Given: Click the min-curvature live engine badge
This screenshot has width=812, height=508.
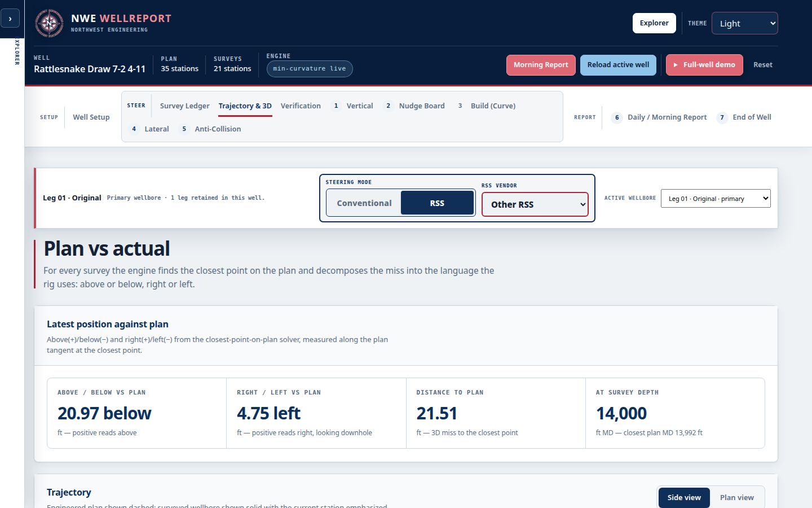Looking at the screenshot, I should click(x=310, y=69).
